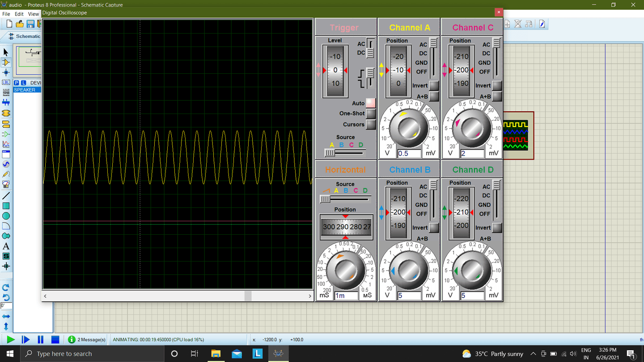Flip selection vertically with Y-mirror icon

pos(6,326)
